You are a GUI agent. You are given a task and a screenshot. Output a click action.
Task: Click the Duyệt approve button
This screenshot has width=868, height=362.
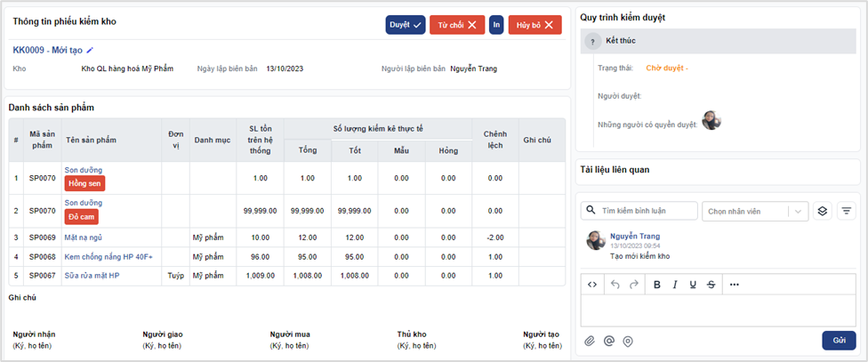click(x=405, y=25)
